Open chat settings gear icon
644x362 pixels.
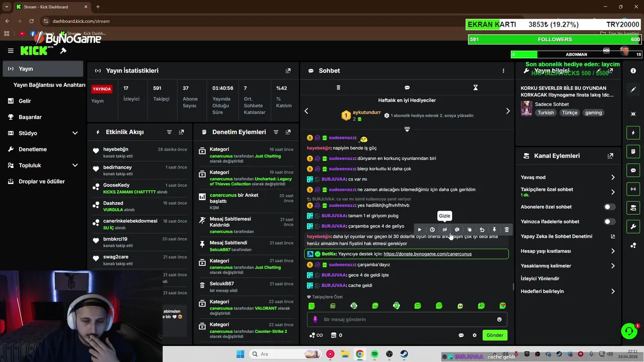click(x=474, y=335)
